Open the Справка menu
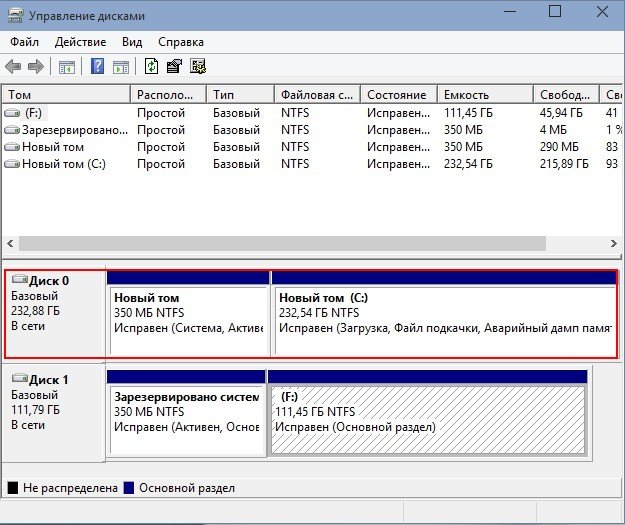625x525 pixels. 181,42
